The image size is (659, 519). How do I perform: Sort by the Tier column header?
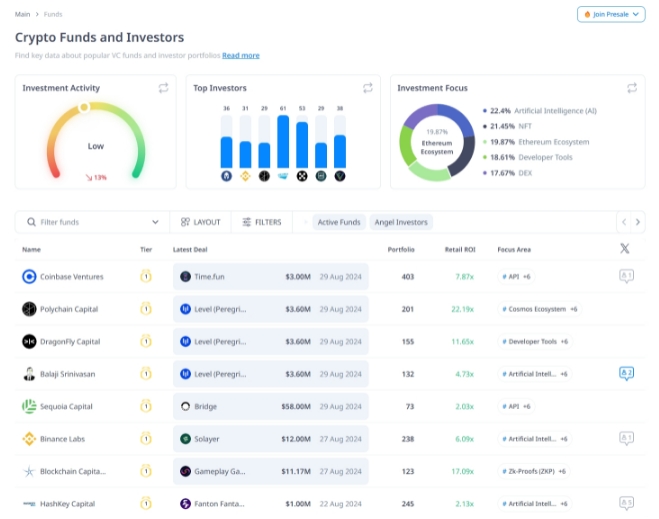(x=146, y=249)
